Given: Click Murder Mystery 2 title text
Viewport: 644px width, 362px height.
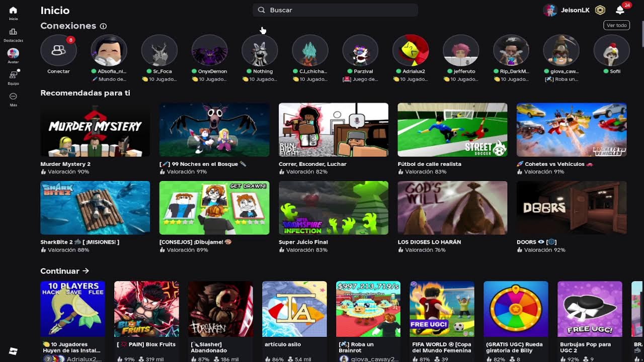Looking at the screenshot, I should tap(65, 164).
